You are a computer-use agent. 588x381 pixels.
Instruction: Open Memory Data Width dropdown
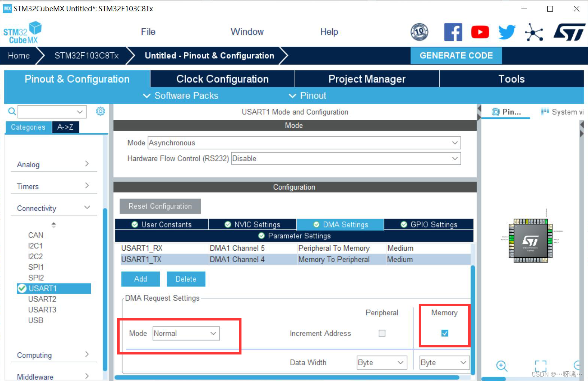click(444, 363)
